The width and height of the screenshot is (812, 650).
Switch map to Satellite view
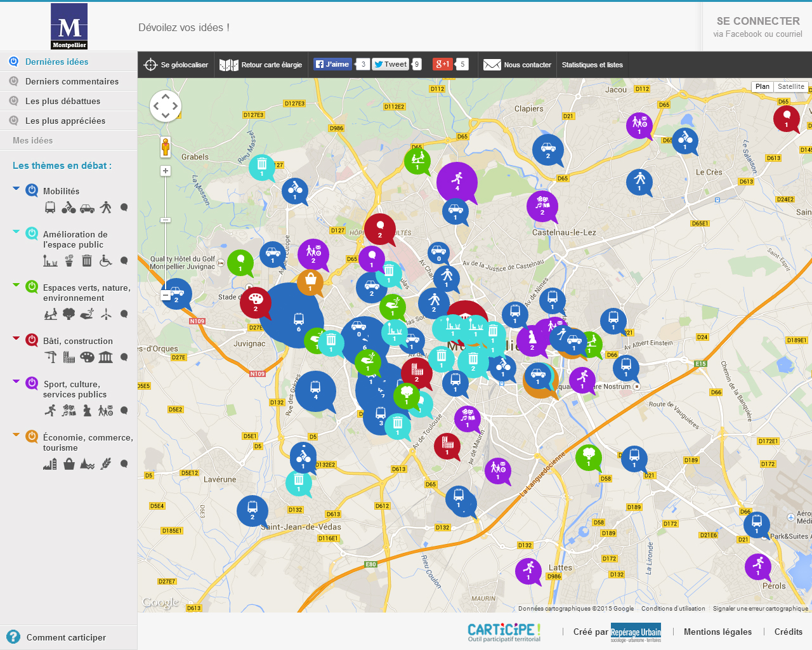pos(790,87)
